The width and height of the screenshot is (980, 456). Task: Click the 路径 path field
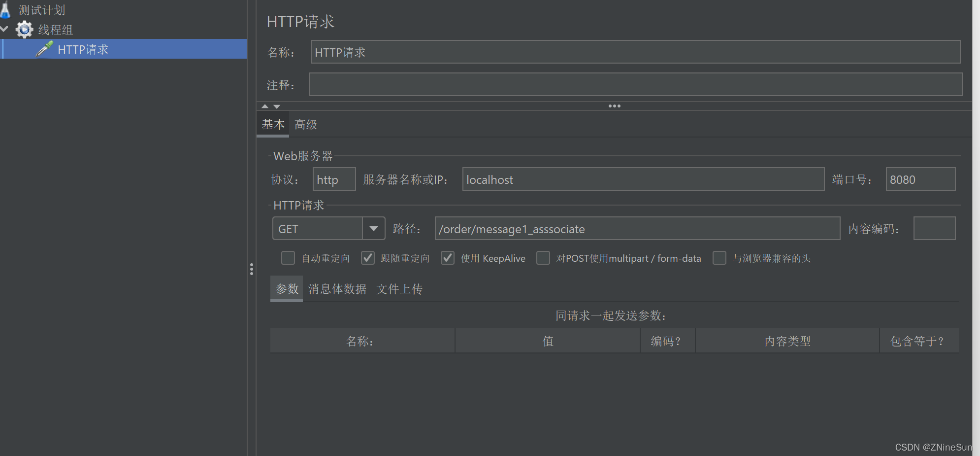tap(637, 228)
